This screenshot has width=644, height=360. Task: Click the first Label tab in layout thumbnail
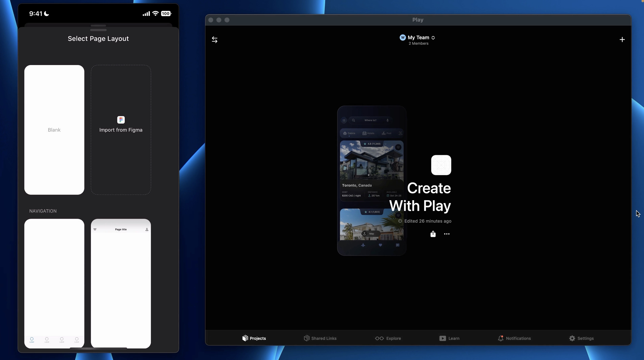pos(32,340)
